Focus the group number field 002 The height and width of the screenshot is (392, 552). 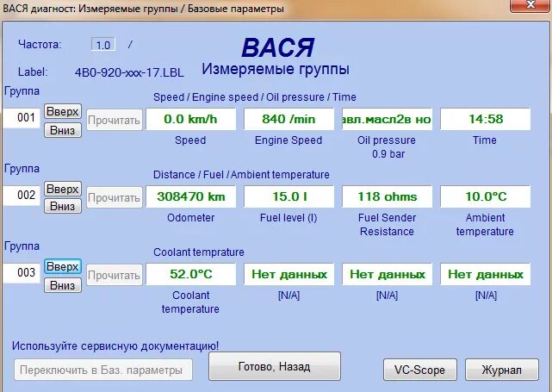(22, 195)
